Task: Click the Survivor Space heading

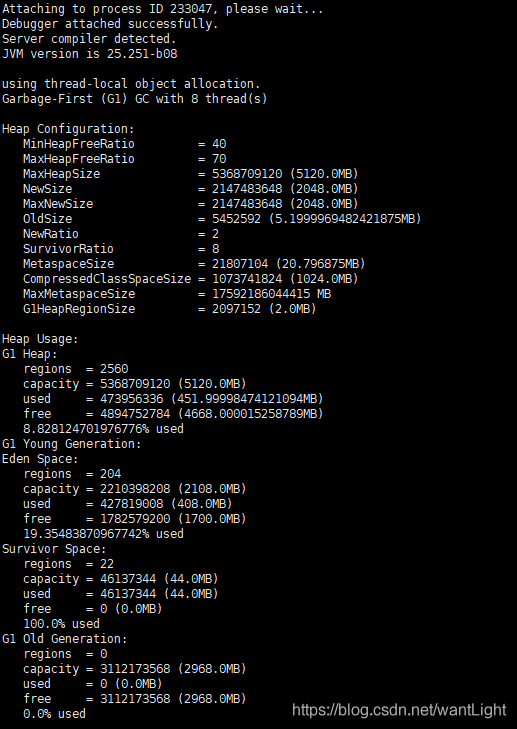Action: tap(54, 549)
